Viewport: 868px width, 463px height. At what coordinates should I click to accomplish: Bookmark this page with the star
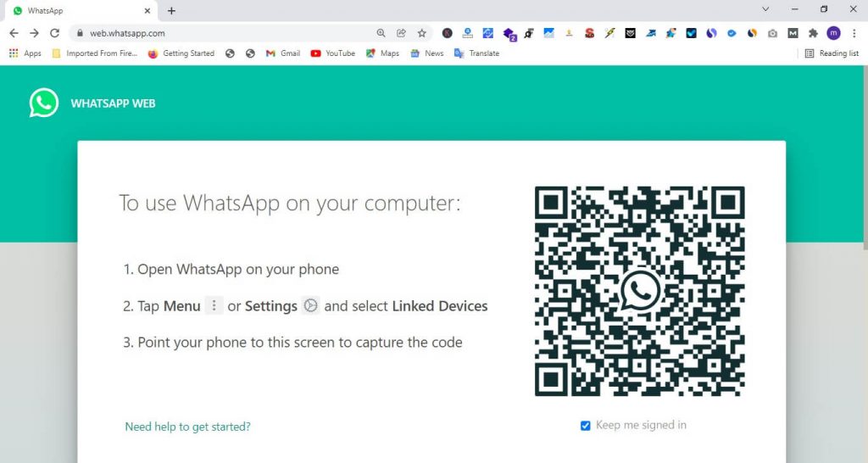pos(422,33)
